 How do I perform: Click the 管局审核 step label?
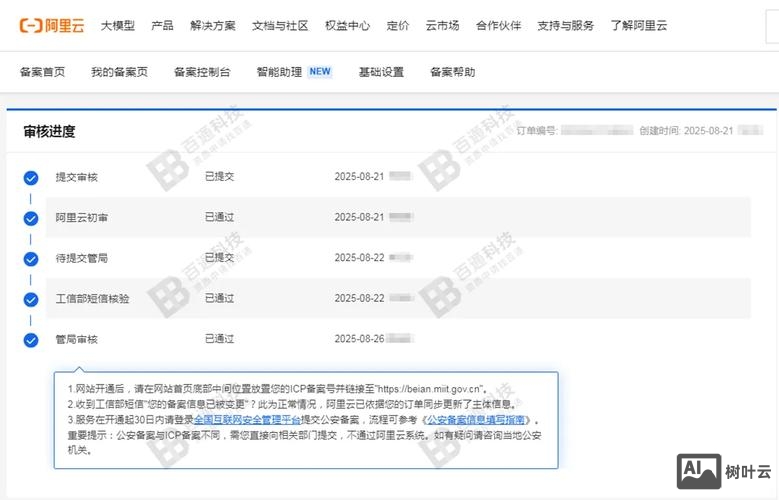(77, 339)
